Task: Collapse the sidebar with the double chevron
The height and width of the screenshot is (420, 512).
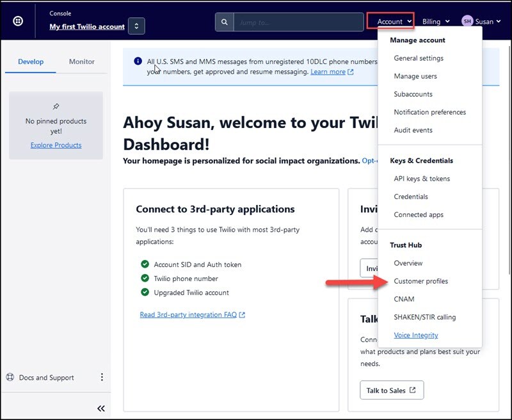Action: (101, 408)
